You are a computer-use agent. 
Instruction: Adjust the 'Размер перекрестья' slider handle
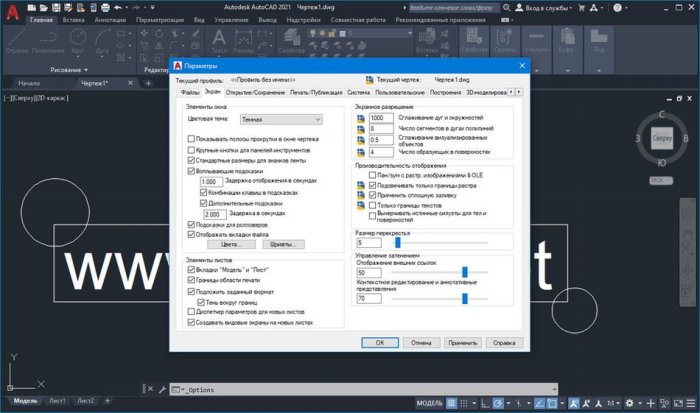tap(397, 242)
